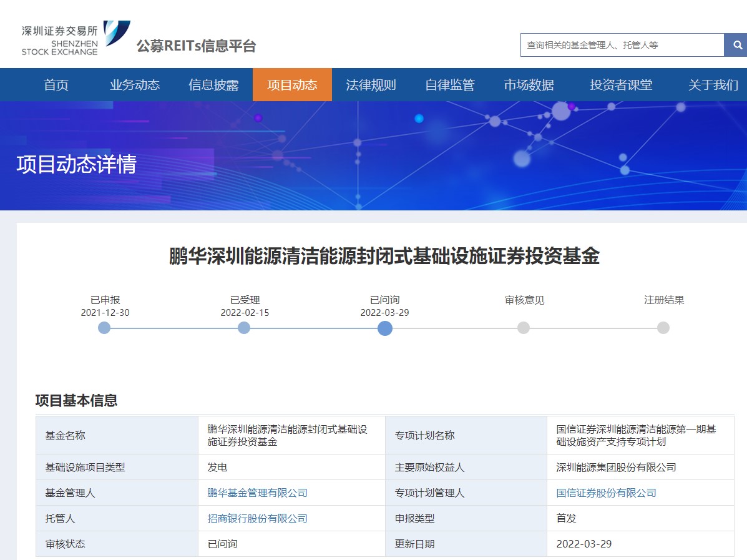Screen dimensions: 747x560
Task: Open the 信息披露 menu item
Action: coord(213,85)
